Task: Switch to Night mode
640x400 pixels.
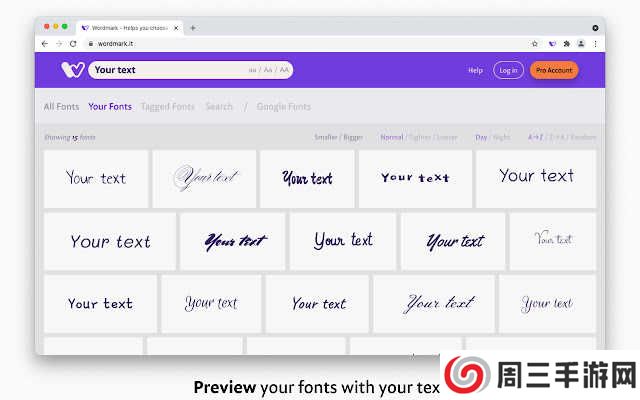Action: click(502, 137)
